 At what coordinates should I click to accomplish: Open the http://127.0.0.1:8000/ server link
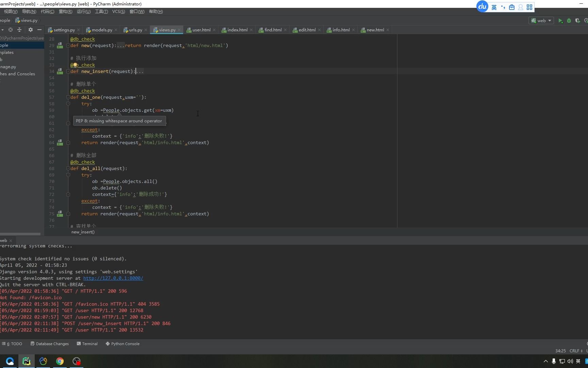[113, 278]
